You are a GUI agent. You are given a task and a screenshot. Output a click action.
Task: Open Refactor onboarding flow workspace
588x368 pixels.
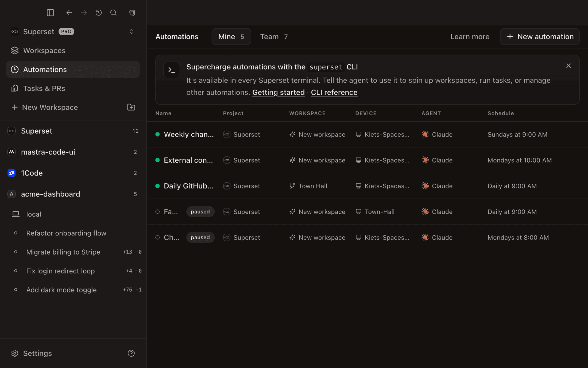73,233
